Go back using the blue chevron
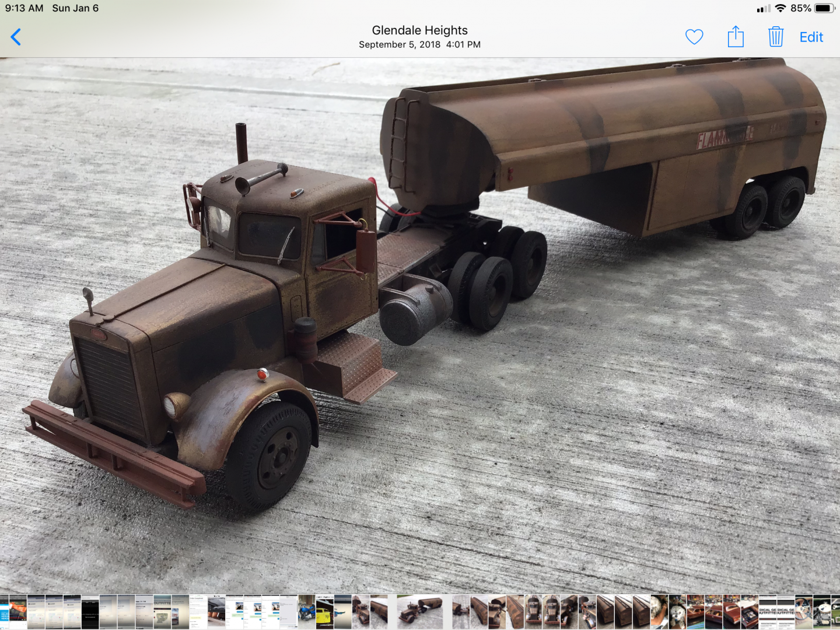Screen dimensions: 840x630 tap(16, 37)
